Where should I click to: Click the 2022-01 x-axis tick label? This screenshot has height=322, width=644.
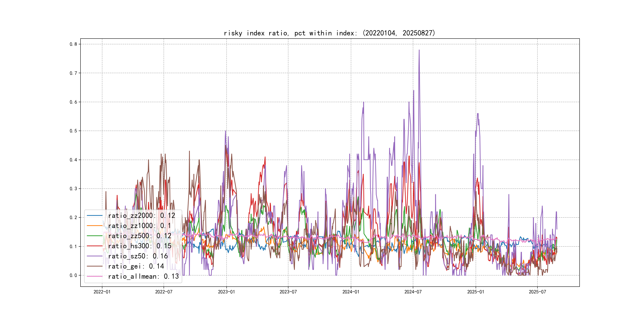pos(102,292)
